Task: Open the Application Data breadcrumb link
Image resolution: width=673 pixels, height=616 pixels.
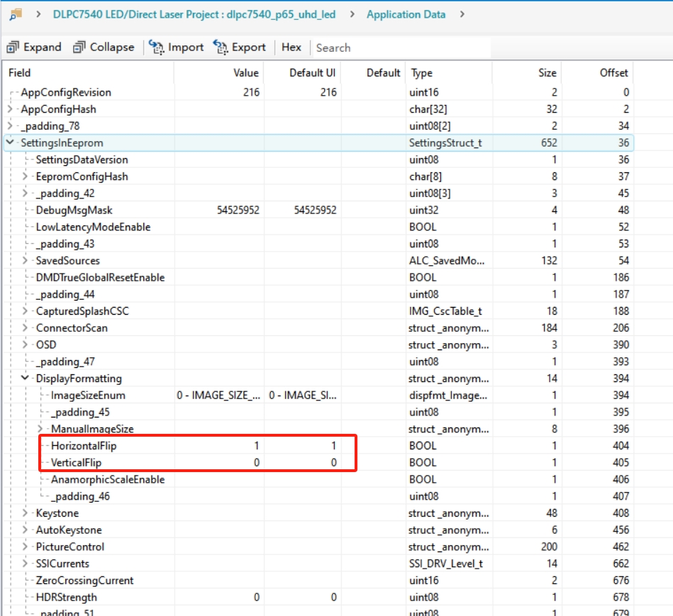Action: (406, 15)
